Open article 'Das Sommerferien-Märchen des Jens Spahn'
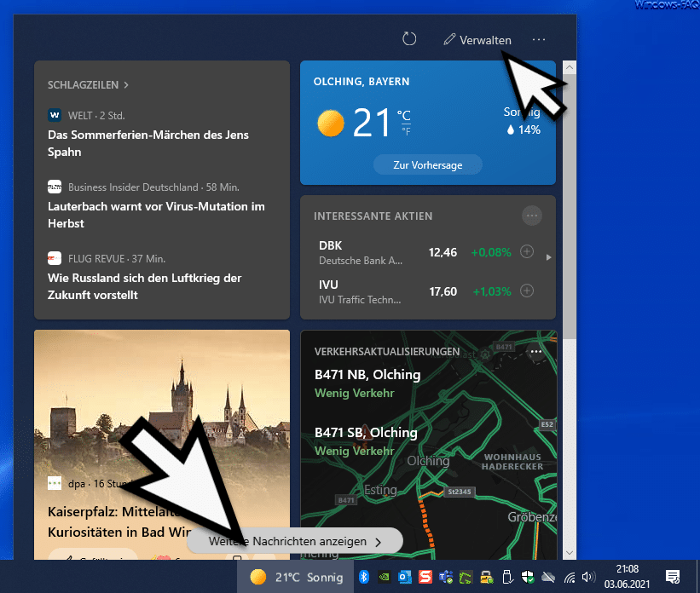Screen dimensions: 700x593 pyautogui.click(x=148, y=143)
